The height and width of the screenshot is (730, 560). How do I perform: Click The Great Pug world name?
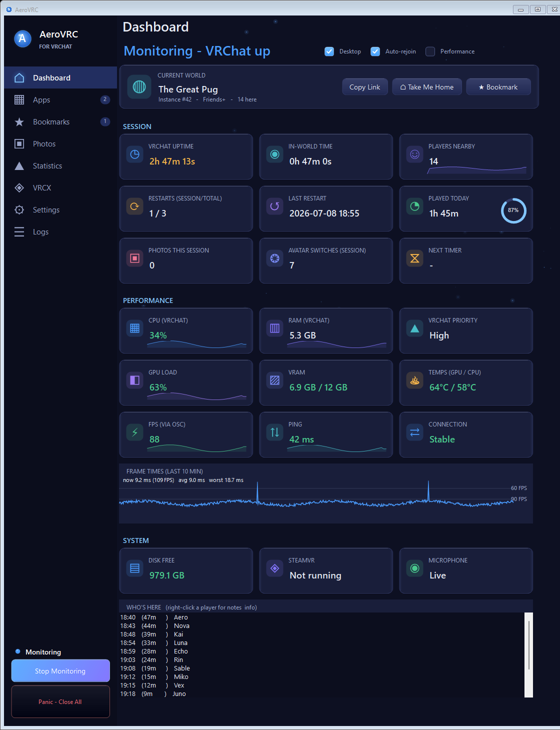(x=188, y=89)
